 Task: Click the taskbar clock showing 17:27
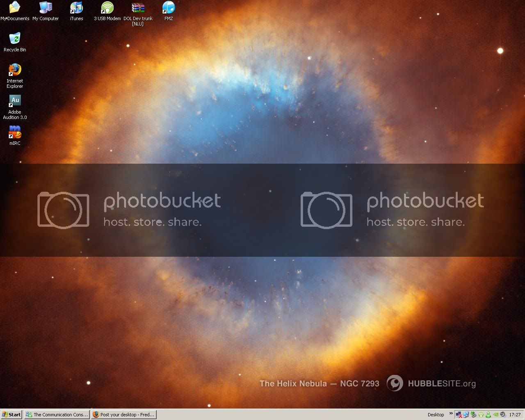tap(515, 415)
